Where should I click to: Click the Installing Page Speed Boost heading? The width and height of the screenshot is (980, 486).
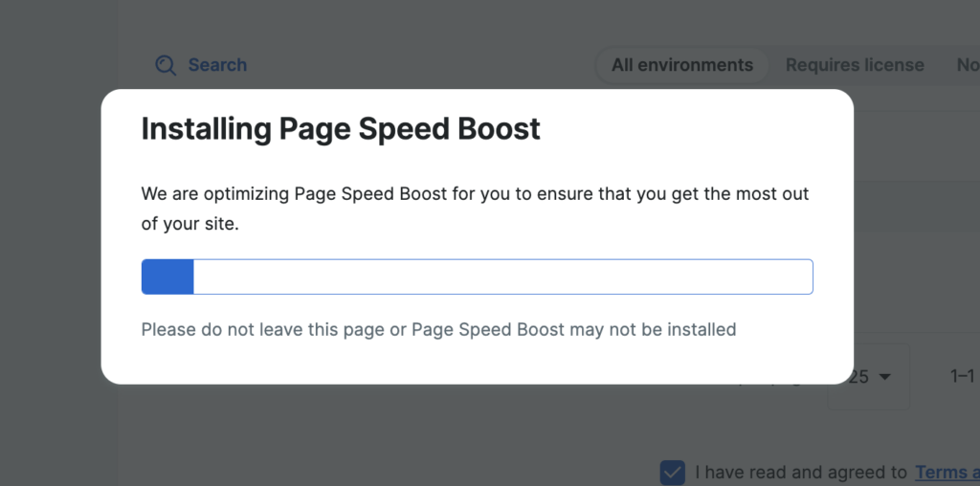(x=341, y=129)
